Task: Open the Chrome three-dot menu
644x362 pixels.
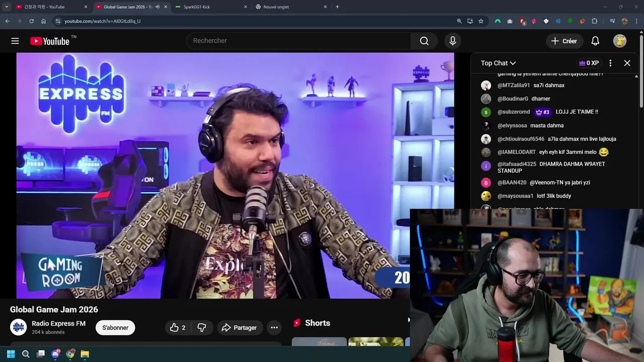Action: pyautogui.click(x=637, y=21)
